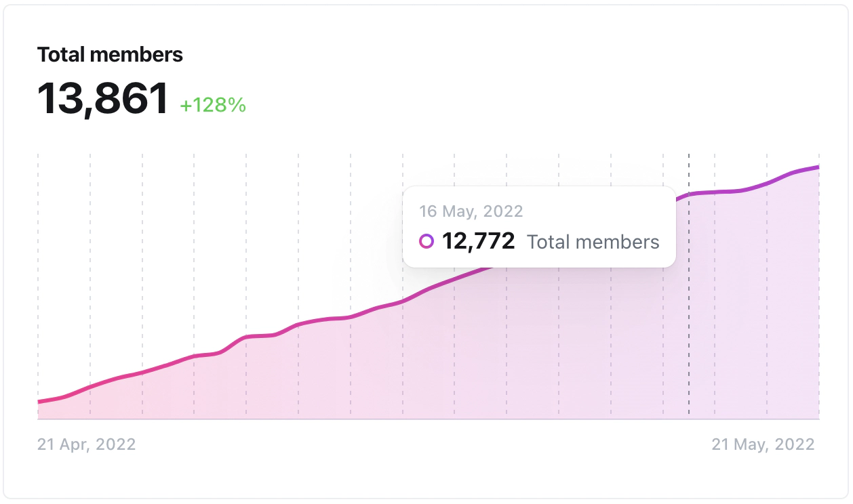Click "Total members" label inside the tooltip
This screenshot has width=853, height=504.
coord(593,242)
